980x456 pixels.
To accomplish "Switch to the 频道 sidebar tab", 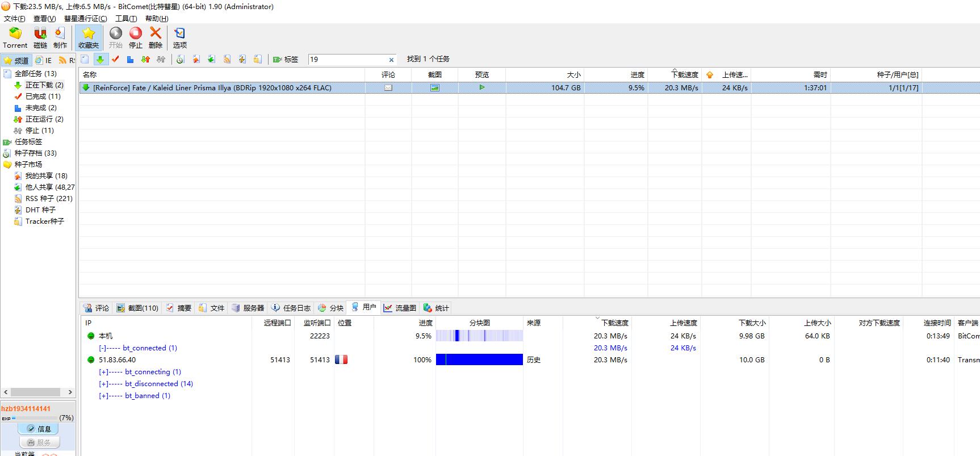I will (x=16, y=60).
